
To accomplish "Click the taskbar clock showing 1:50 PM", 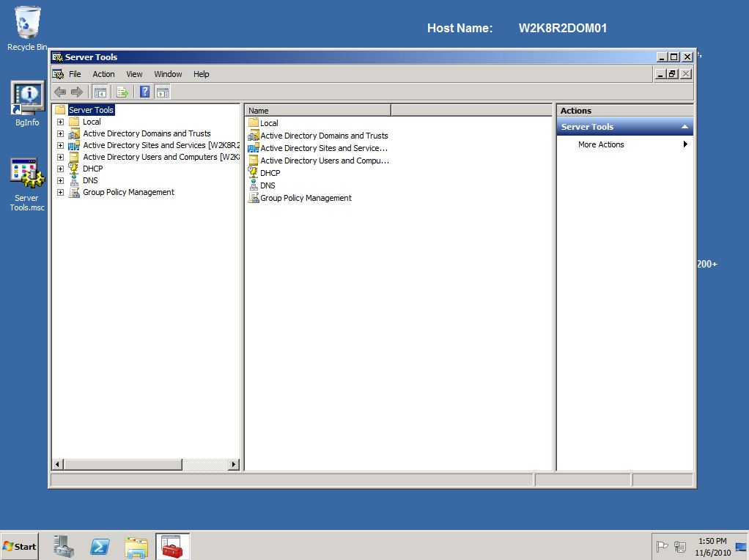I will pyautogui.click(x=712, y=547).
